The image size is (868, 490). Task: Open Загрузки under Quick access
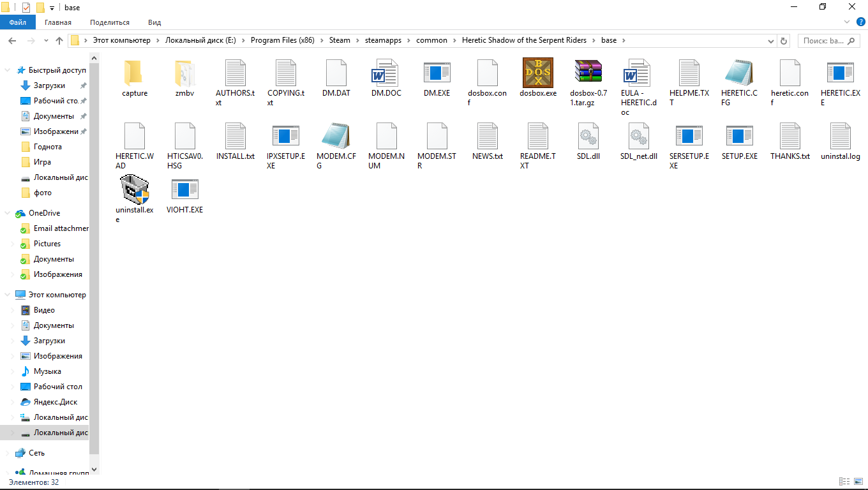pos(49,85)
